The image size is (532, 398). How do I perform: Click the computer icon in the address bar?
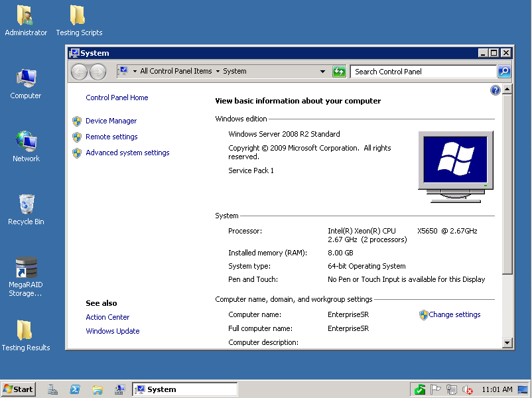point(123,71)
